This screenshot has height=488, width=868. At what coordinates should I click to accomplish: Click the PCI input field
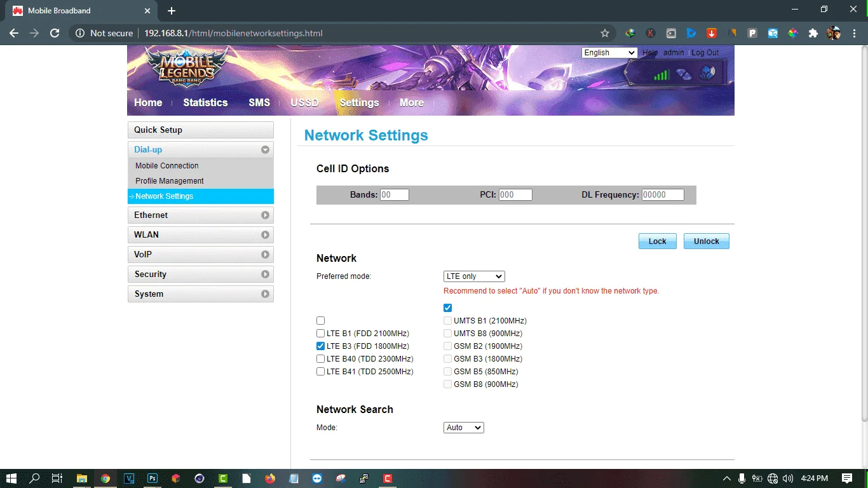pyautogui.click(x=515, y=195)
